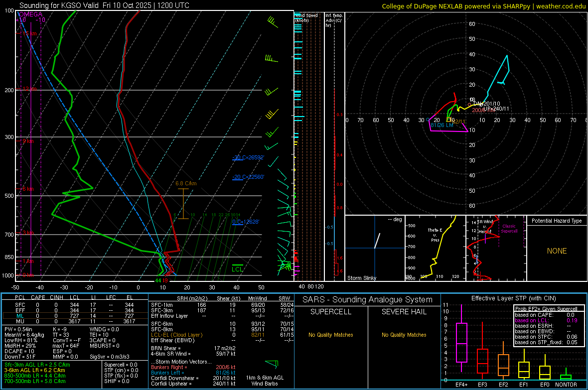The width and height of the screenshot is (588, 390).
Task: Click the magenta 'based on LCL: 0.19' line
Action: click(x=546, y=320)
